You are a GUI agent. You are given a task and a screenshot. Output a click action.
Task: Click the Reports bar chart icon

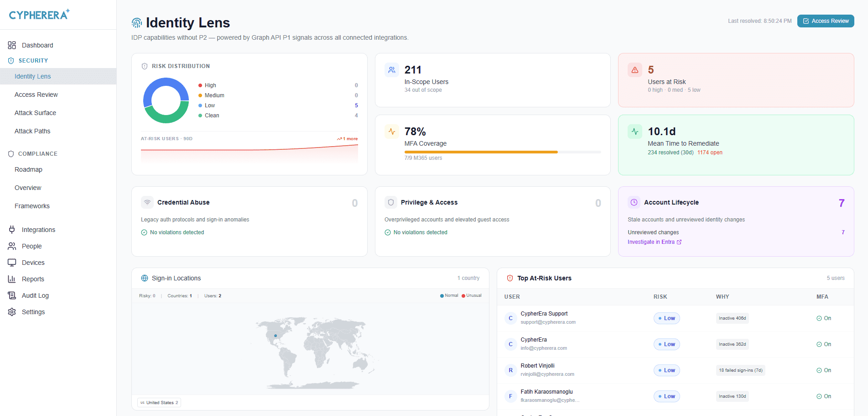(12, 279)
